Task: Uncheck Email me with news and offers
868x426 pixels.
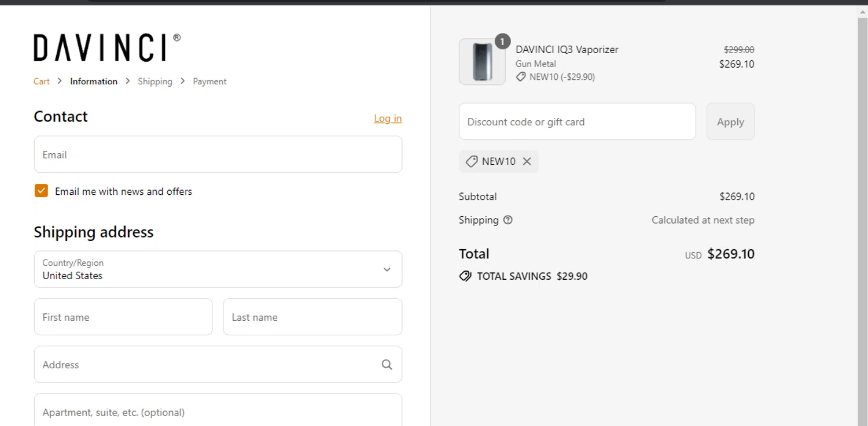Action: pos(41,191)
